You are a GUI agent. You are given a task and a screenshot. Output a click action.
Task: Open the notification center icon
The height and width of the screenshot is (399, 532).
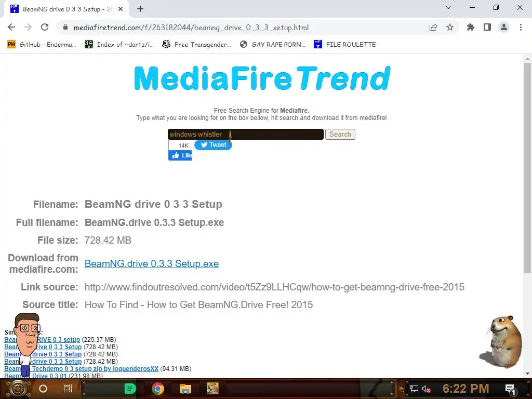pos(510,389)
